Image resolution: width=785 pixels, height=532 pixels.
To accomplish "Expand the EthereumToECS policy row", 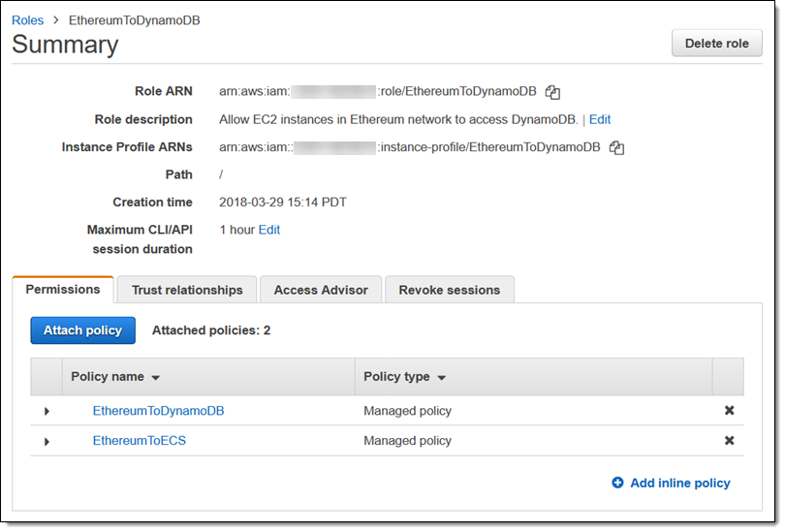I will coord(47,441).
